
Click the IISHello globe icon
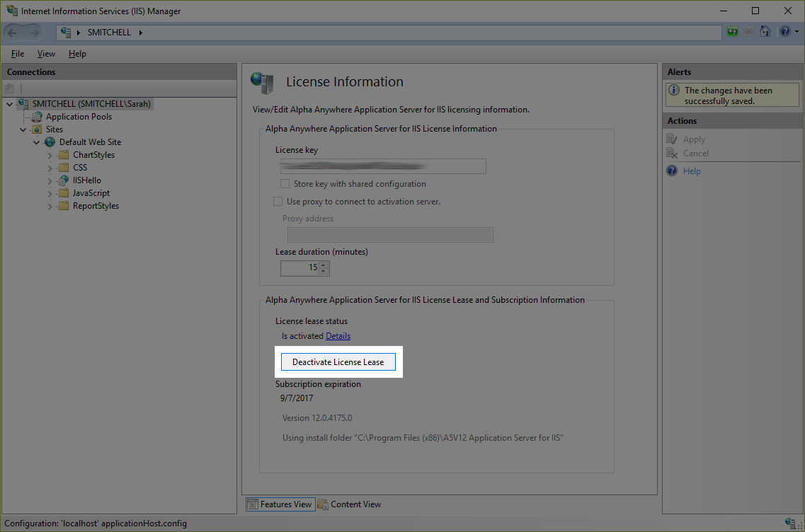pos(63,180)
